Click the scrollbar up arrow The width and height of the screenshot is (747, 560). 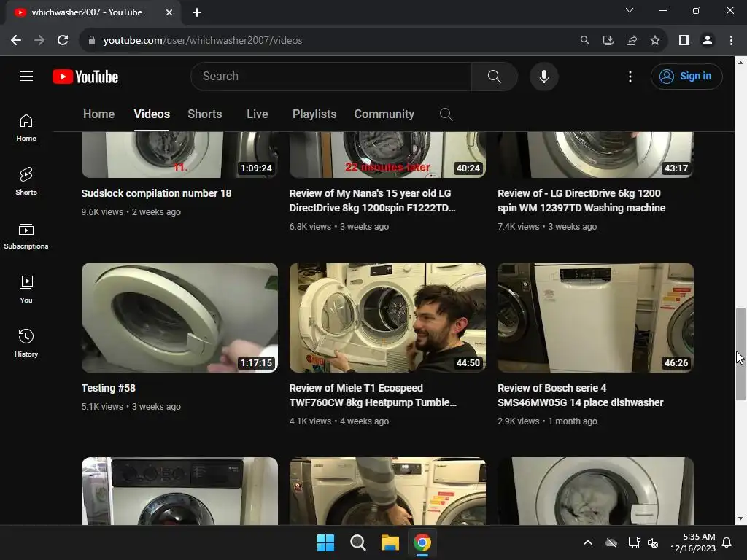point(740,63)
